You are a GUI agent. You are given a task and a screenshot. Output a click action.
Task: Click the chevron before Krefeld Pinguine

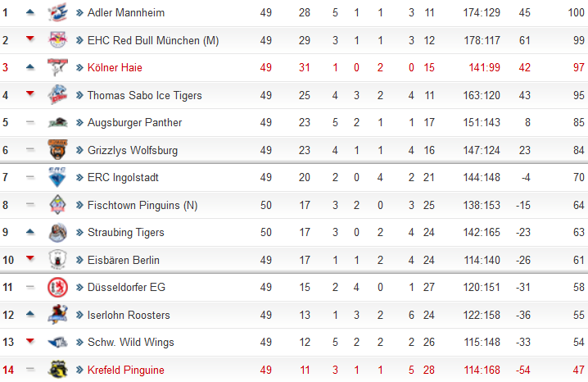coord(79,370)
